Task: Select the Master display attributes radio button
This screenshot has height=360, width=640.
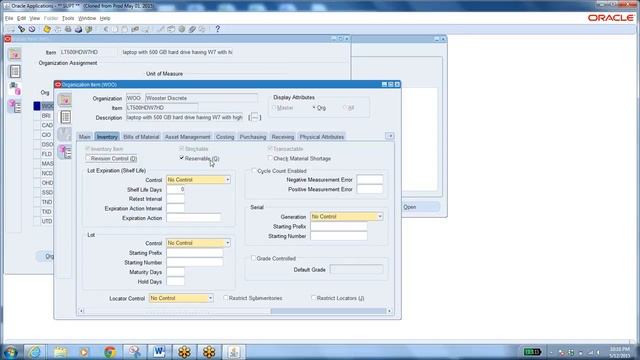Action: (274, 108)
